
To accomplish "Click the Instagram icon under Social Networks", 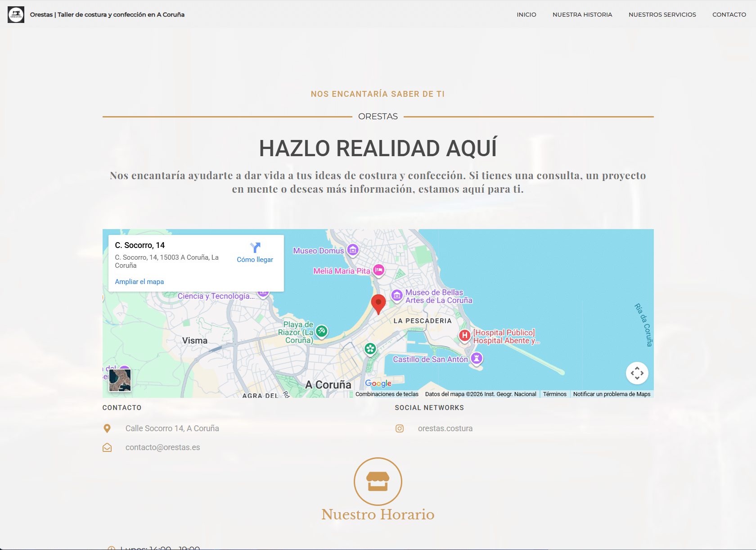I will [x=400, y=428].
